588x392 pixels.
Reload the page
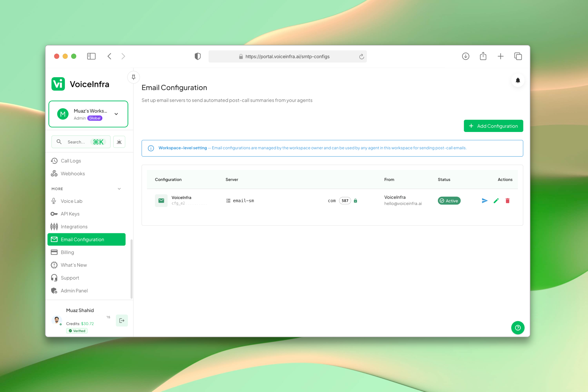[x=361, y=57]
